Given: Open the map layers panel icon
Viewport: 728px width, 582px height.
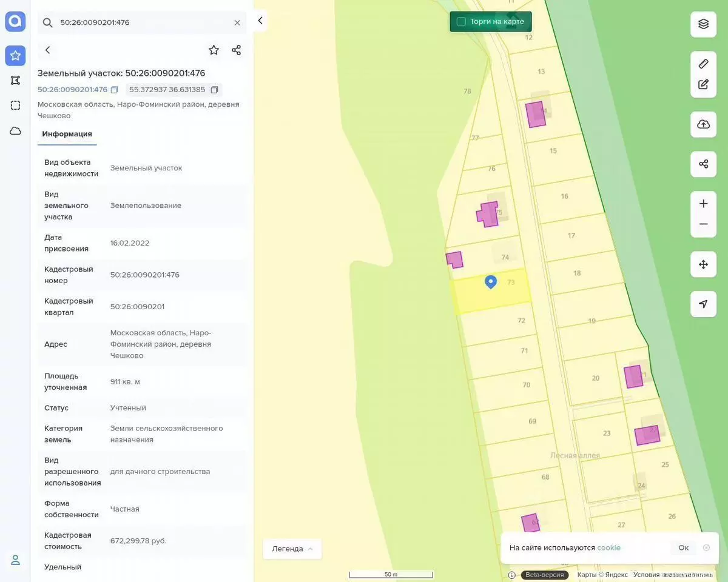Looking at the screenshot, I should (703, 24).
